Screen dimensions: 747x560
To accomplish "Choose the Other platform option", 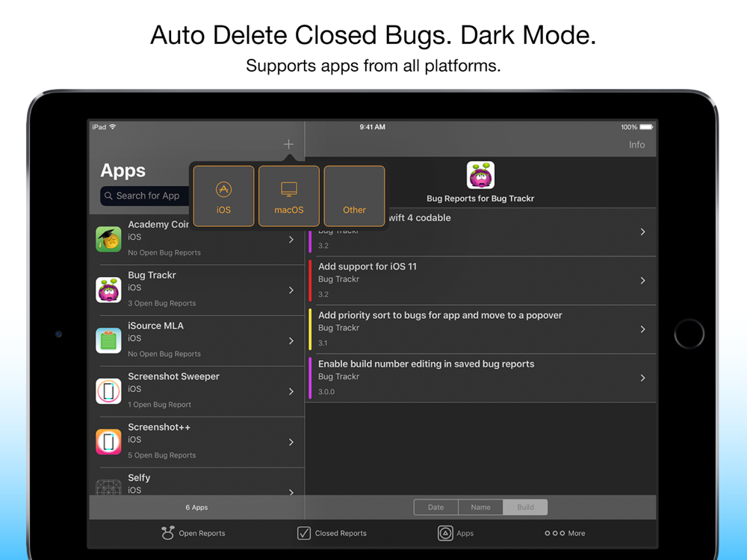I will [354, 196].
